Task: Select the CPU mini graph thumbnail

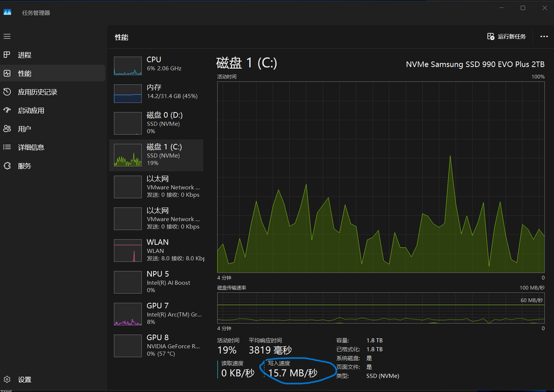Action: pos(128,66)
